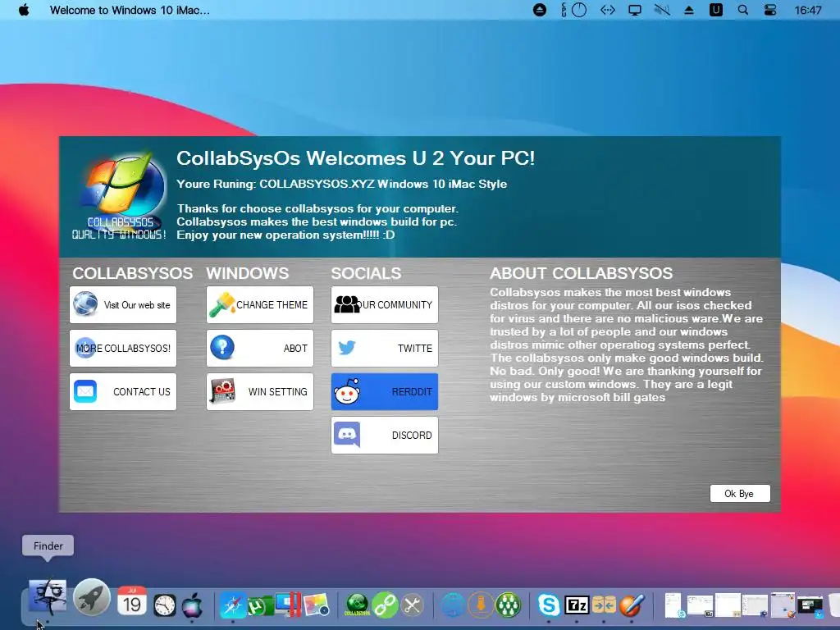Open the green CollabSysOs globe dock icon
Image resolution: width=840 pixels, height=630 pixels.
point(358,605)
